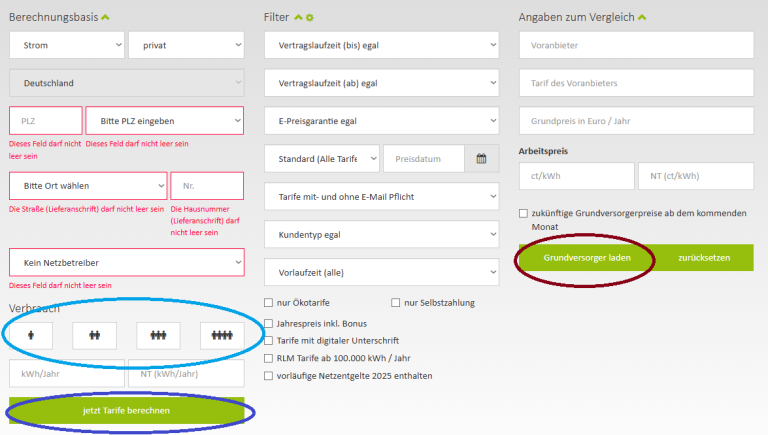Viewport: 768px width, 435px height.
Task: Select the one-person household consumption icon
Action: pos(31,336)
